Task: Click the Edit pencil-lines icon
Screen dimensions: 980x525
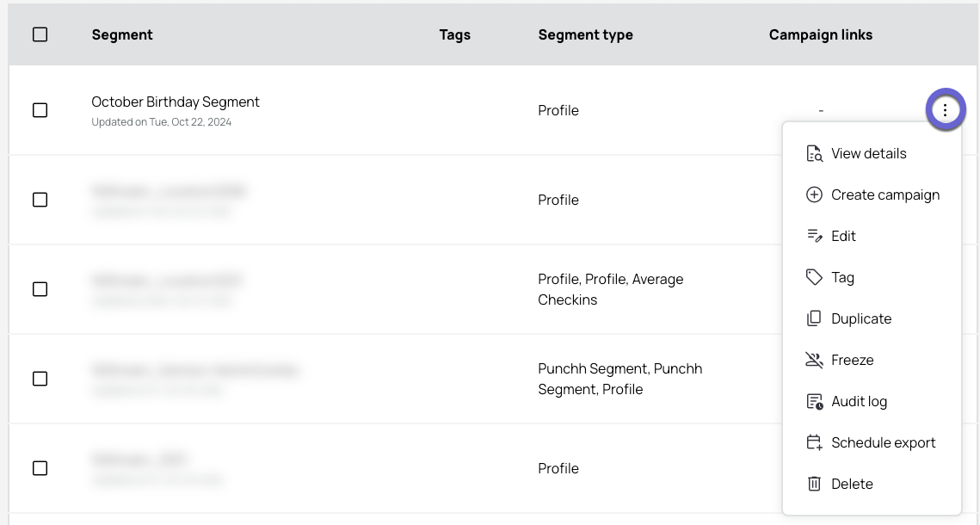Action: pyautogui.click(x=814, y=236)
